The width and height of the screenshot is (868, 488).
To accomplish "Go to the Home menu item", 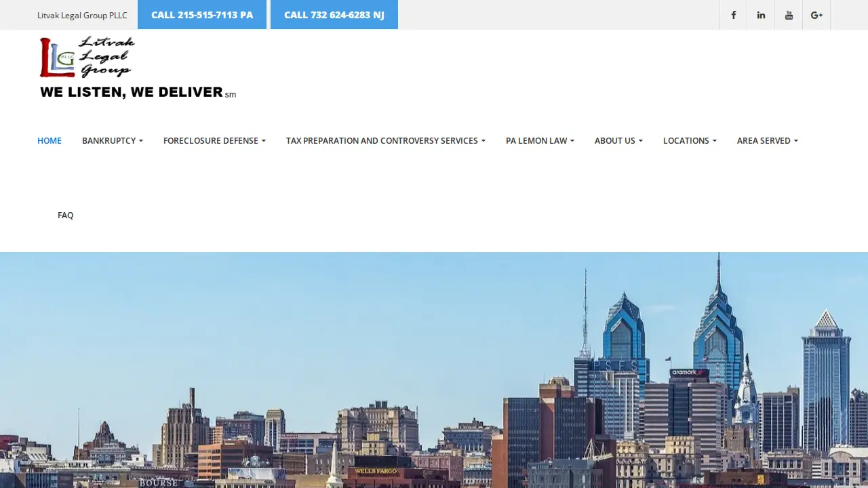I will click(x=50, y=140).
